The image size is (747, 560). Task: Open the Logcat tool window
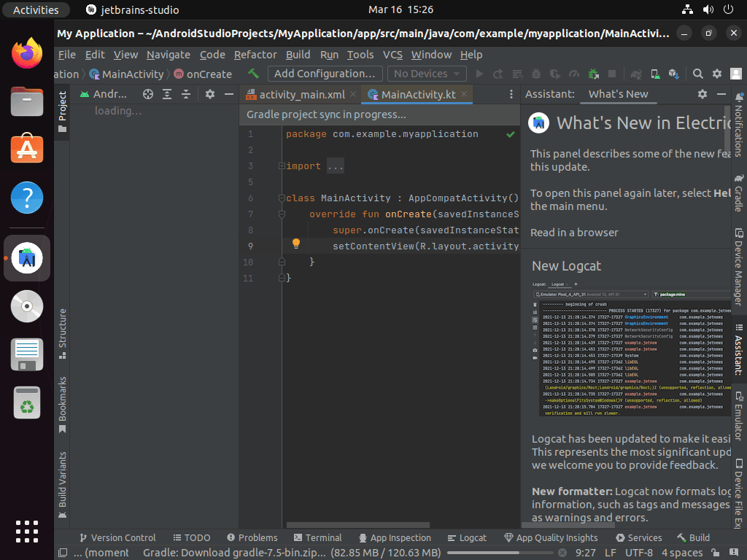click(x=467, y=537)
